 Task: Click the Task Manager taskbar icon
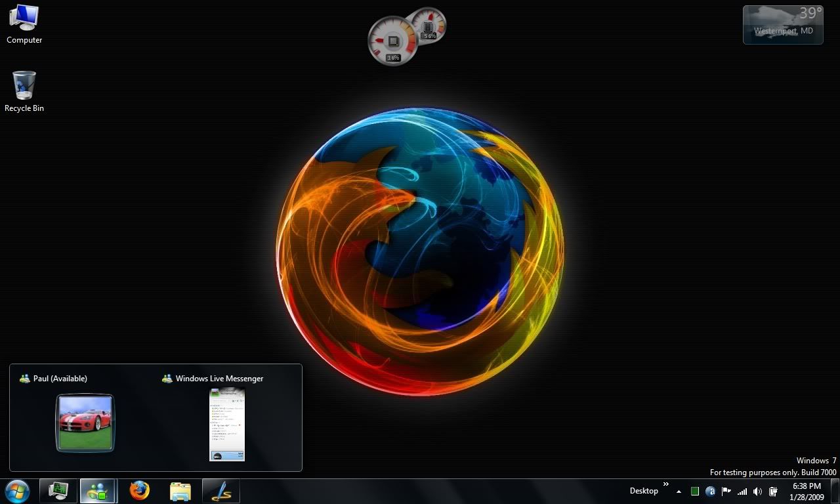(58, 491)
